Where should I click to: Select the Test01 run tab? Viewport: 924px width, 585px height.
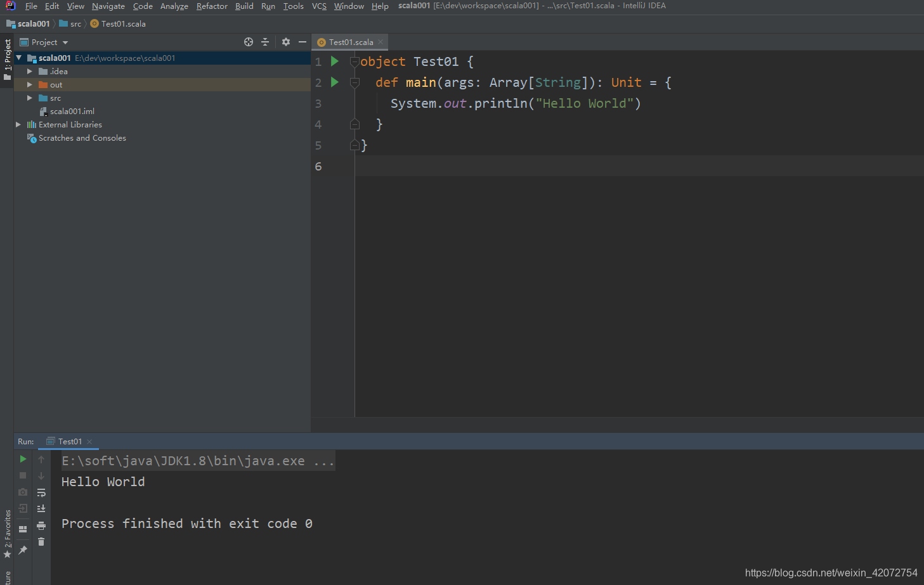coord(70,442)
